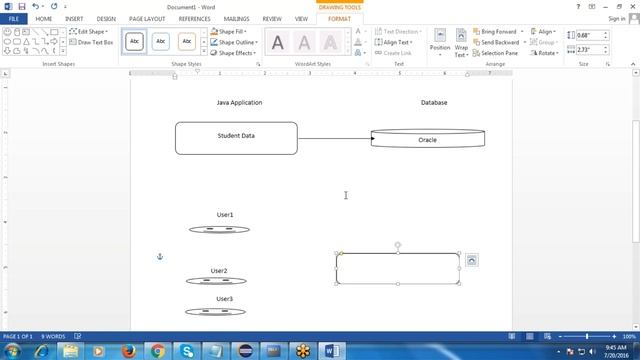This screenshot has width=640, height=360.
Task: Open Size dialog launcher
Action: pos(608,64)
